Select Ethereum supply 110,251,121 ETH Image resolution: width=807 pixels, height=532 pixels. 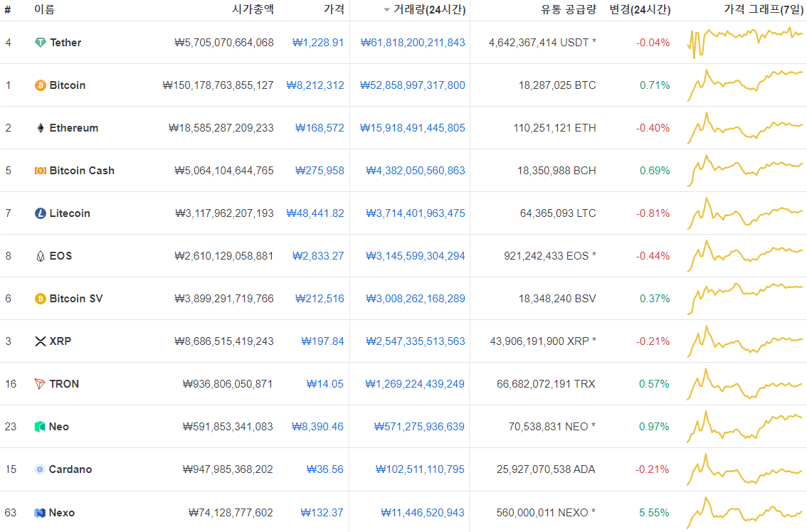click(555, 128)
